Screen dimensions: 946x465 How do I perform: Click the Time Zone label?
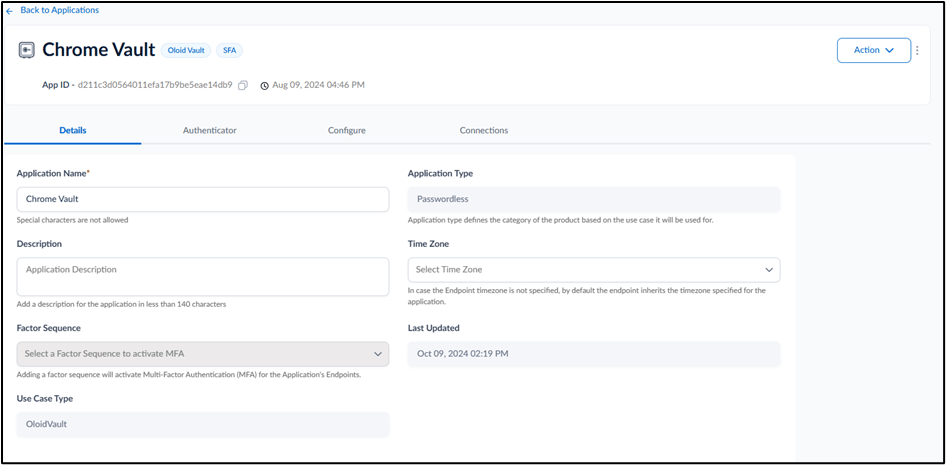pos(428,244)
